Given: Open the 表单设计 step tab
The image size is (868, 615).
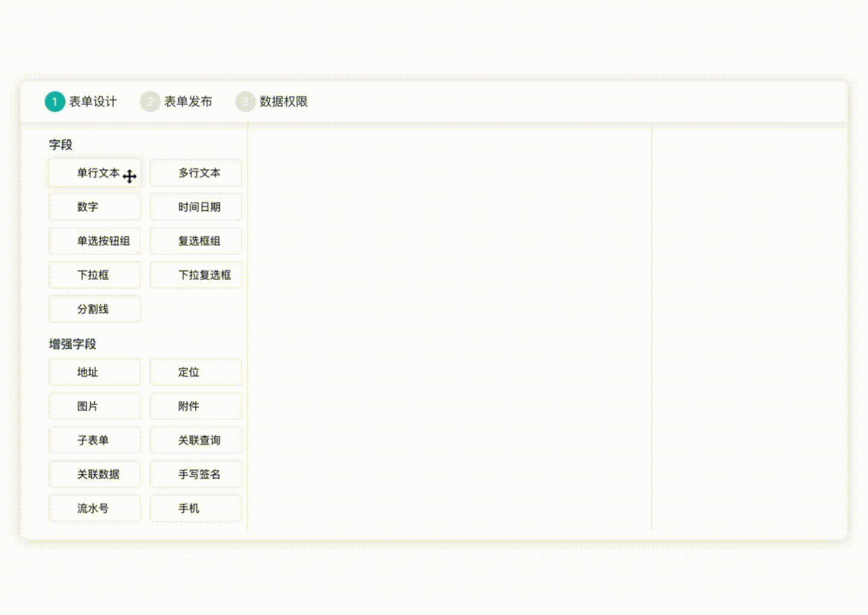Looking at the screenshot, I should tap(81, 101).
